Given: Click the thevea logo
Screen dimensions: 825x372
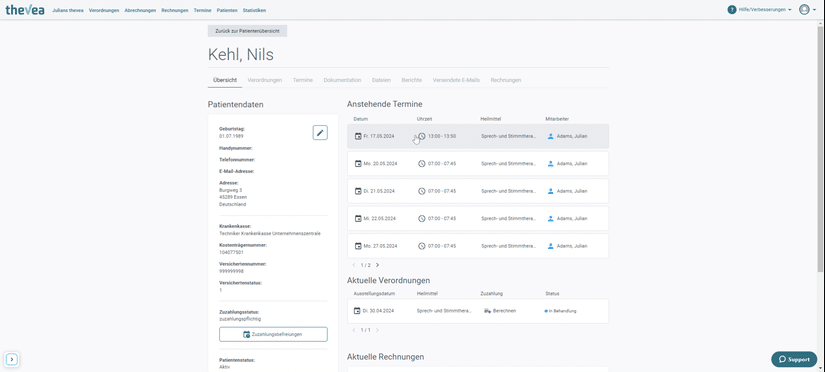Looking at the screenshot, I should pyautogui.click(x=25, y=9).
